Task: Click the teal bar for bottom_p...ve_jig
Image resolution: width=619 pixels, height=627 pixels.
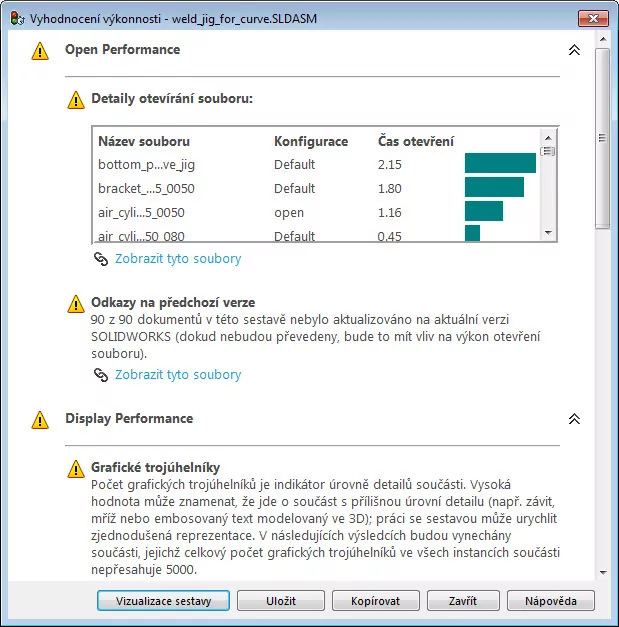Action: point(500,164)
